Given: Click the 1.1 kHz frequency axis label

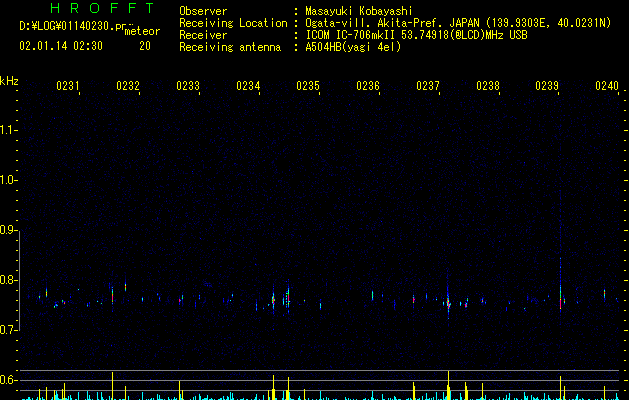Looking at the screenshot, I should tap(8, 130).
